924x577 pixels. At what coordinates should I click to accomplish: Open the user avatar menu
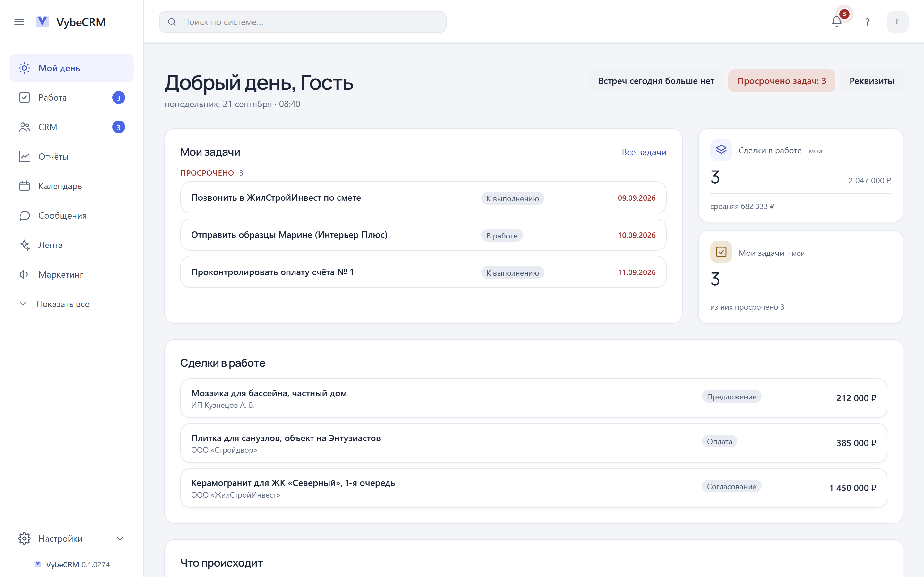(897, 22)
